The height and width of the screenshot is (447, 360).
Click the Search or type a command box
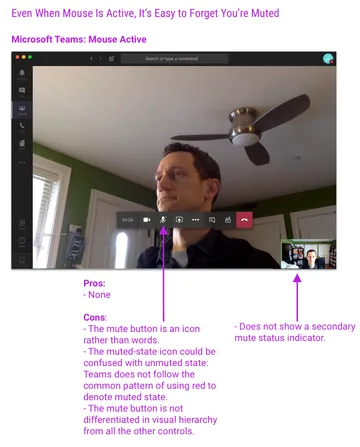[174, 59]
